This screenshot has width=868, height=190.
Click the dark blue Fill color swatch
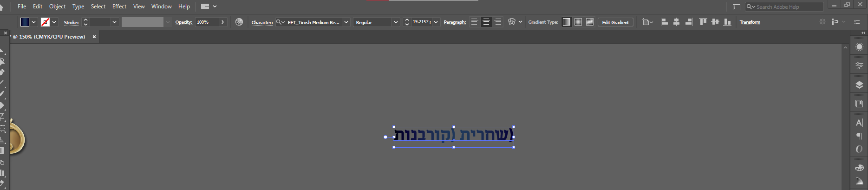click(x=25, y=22)
